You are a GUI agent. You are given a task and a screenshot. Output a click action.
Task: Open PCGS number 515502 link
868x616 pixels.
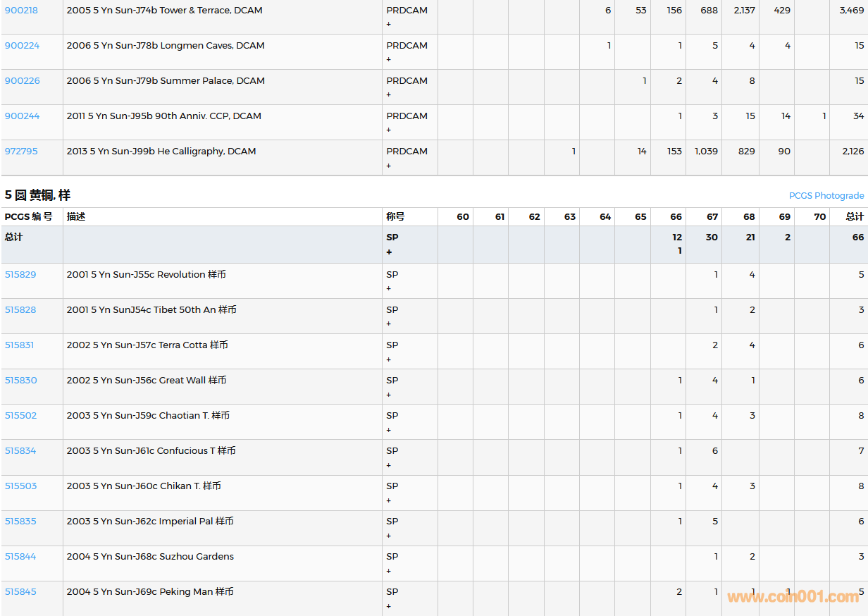(20, 416)
